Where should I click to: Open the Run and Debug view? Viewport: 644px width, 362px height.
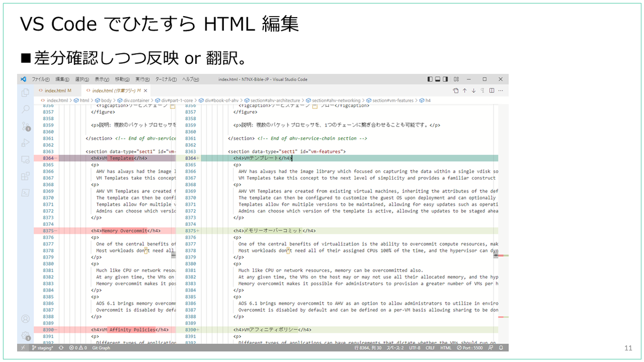pyautogui.click(x=25, y=143)
